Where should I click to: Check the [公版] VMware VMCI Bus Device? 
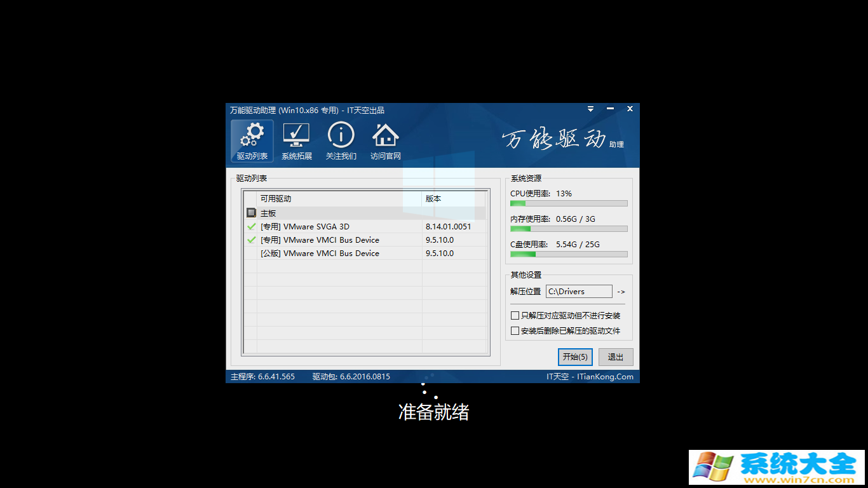point(252,254)
